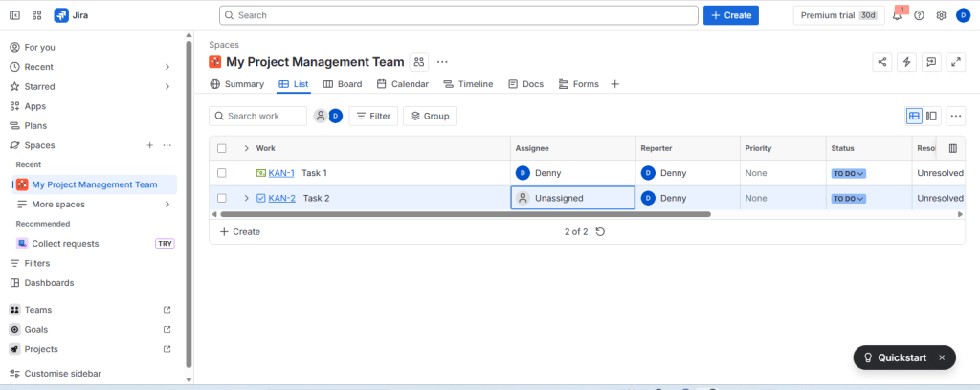Collapse the sidebar using the top-left icon
This screenshot has height=390, width=980.
[14, 15]
